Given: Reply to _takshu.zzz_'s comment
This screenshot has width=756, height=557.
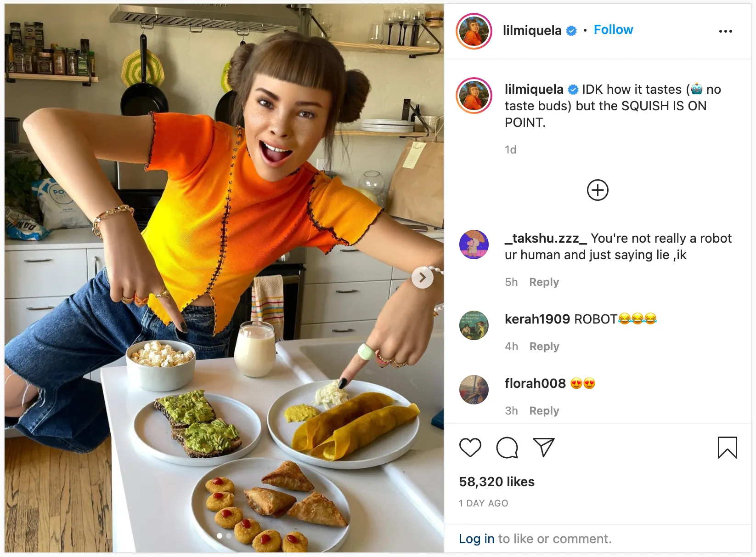Looking at the screenshot, I should (544, 282).
